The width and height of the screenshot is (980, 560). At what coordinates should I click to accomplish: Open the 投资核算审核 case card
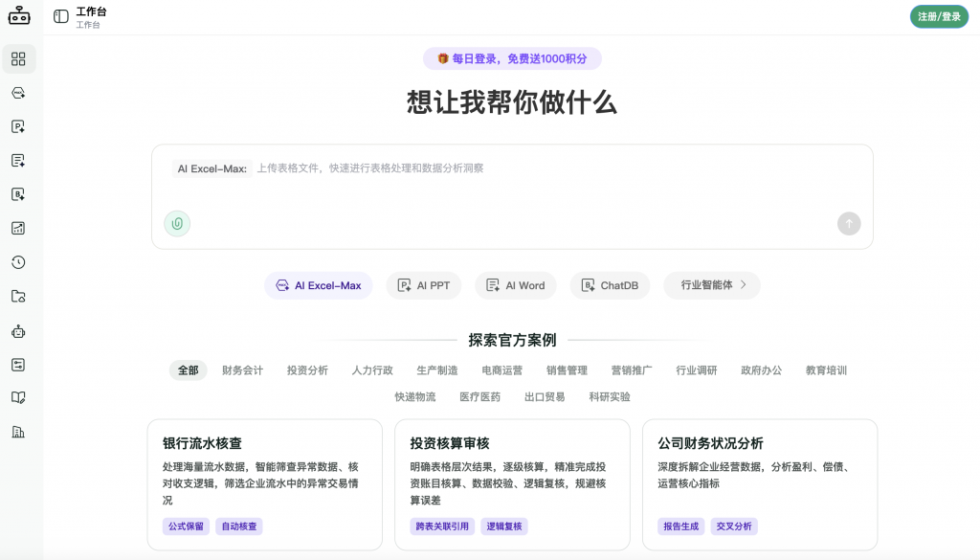coord(513,484)
